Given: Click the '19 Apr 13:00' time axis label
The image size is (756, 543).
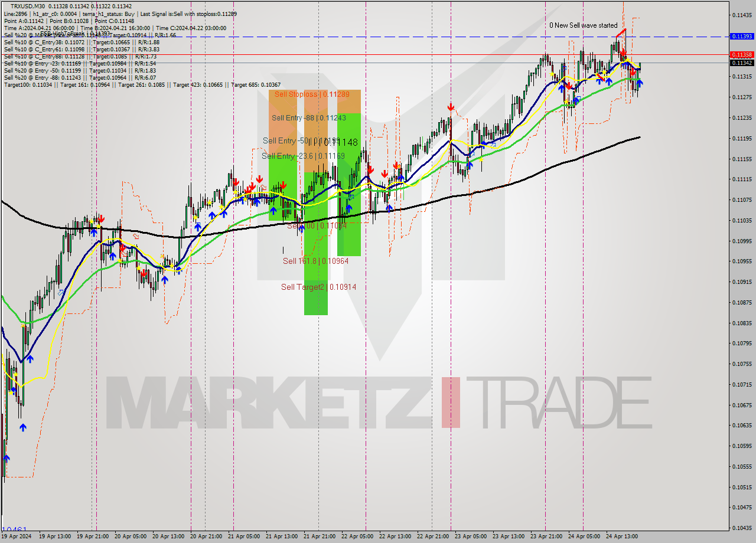Looking at the screenshot, I should point(54,537).
